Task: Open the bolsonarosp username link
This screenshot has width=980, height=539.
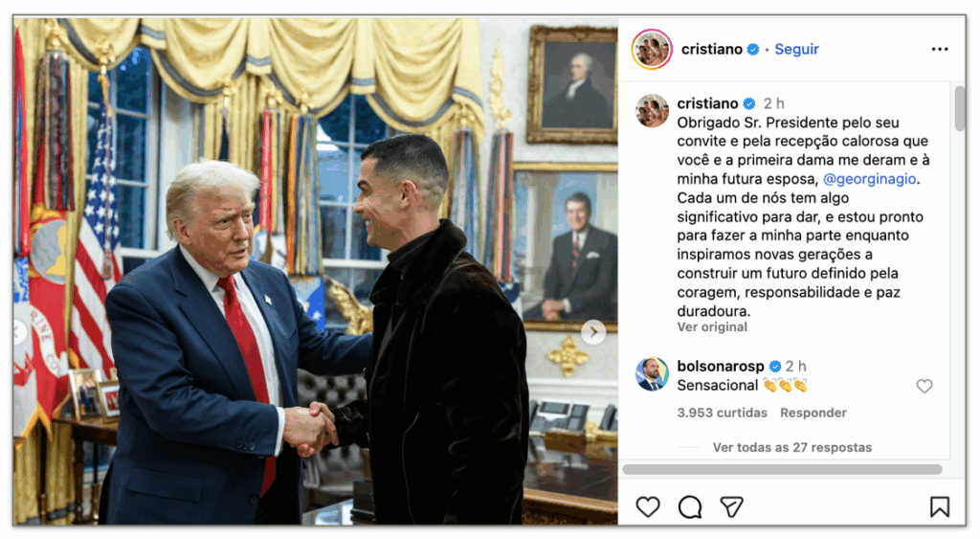Action: coord(721,366)
